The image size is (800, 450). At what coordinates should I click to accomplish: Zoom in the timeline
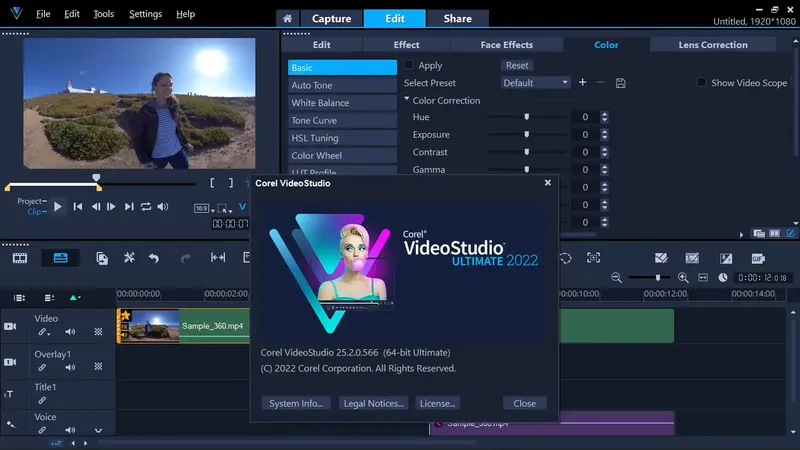pyautogui.click(x=683, y=278)
